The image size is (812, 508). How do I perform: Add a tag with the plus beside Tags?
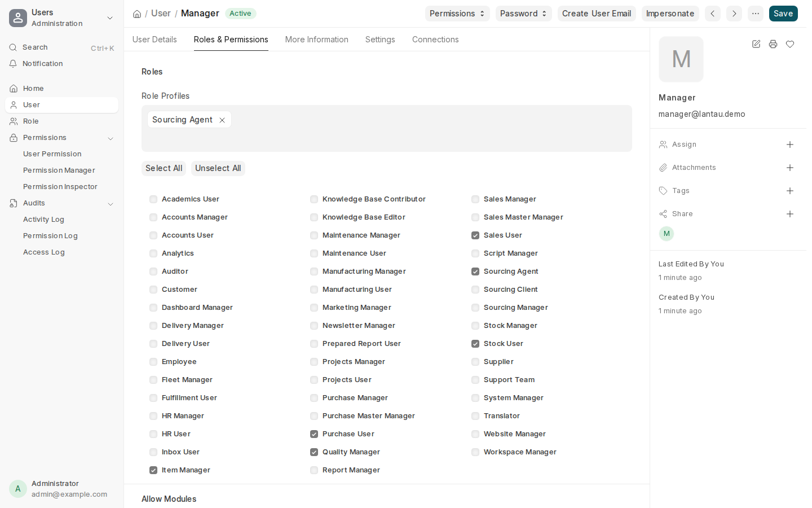[x=790, y=191]
